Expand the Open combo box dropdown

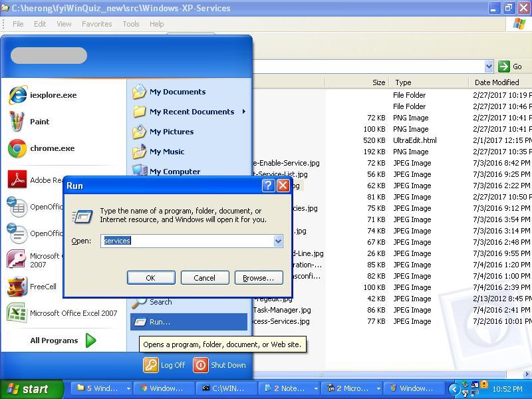(278, 241)
